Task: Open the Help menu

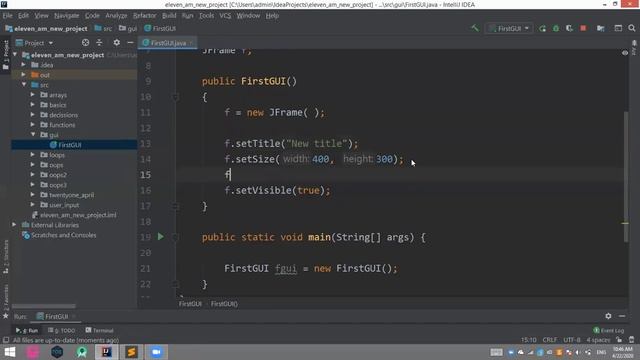Action: click(272, 16)
